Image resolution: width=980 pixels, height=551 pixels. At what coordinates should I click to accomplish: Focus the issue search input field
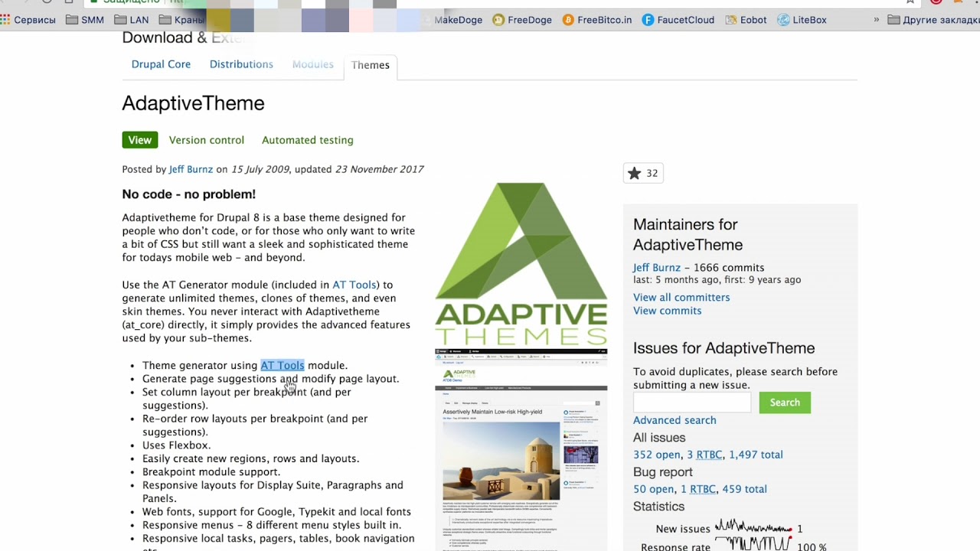point(692,403)
